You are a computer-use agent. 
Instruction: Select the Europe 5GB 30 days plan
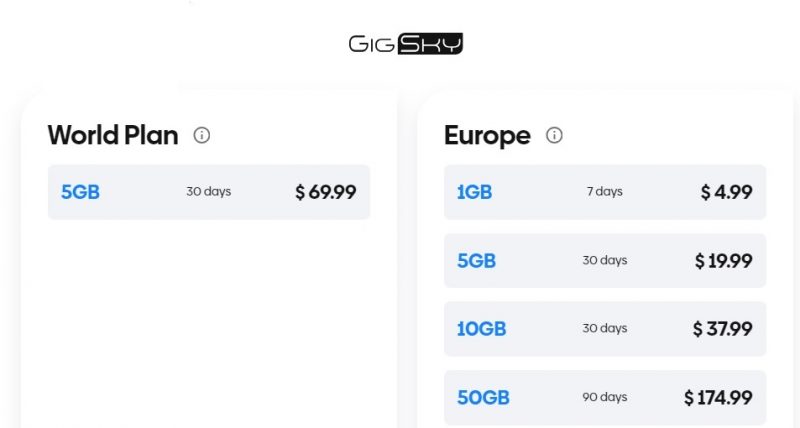point(605,261)
